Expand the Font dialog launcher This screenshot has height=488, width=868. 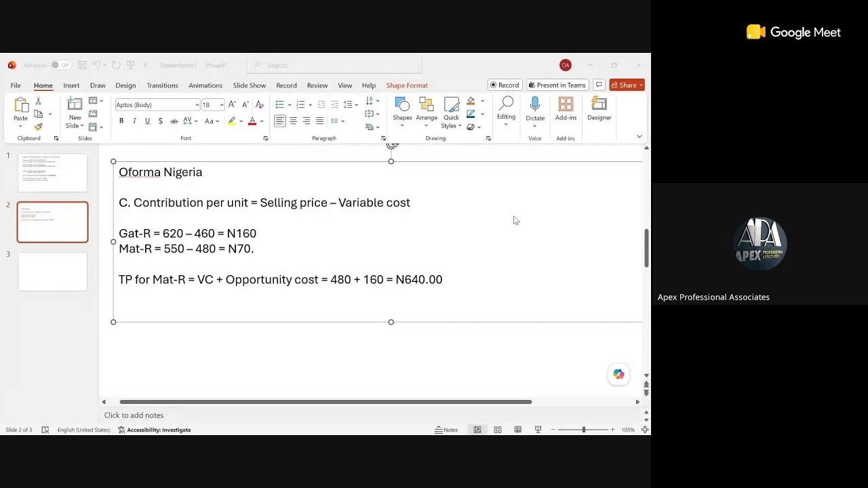(265, 138)
